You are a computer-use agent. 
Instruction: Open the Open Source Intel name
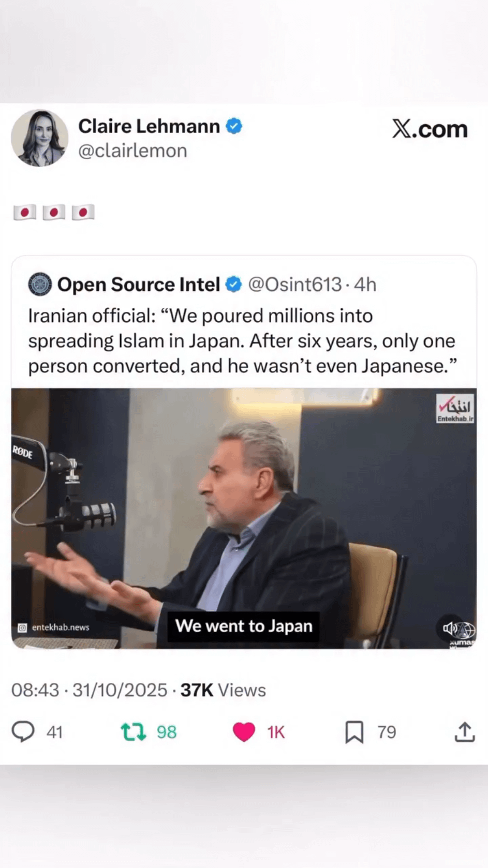(139, 285)
